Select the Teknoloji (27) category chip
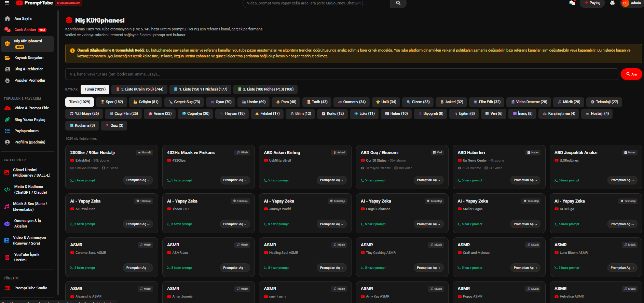The image size is (644, 303). [604, 102]
